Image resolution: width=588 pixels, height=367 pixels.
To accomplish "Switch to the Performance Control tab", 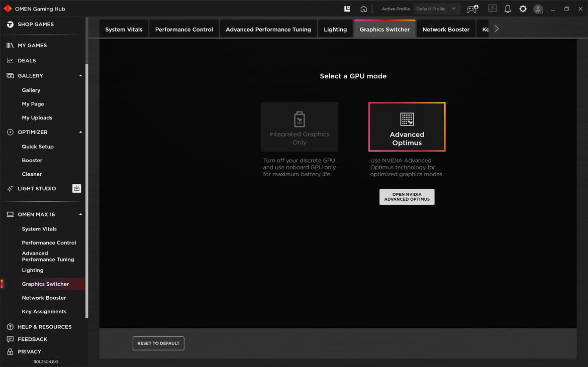I will 184,29.
